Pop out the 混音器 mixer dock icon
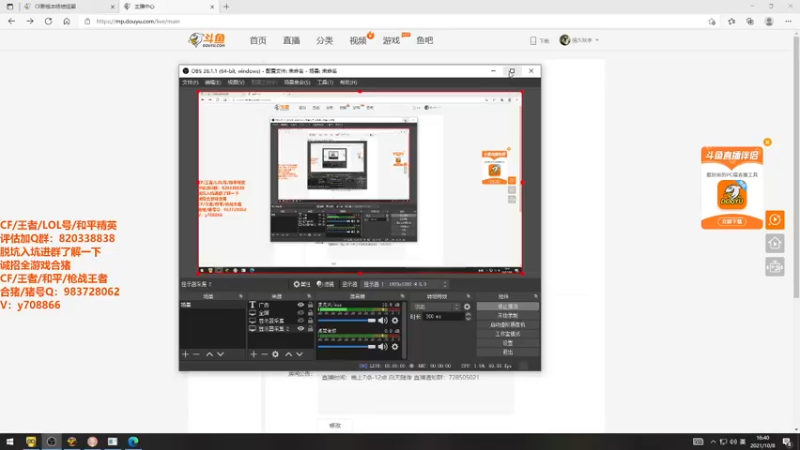The image size is (800, 450). pos(402,296)
